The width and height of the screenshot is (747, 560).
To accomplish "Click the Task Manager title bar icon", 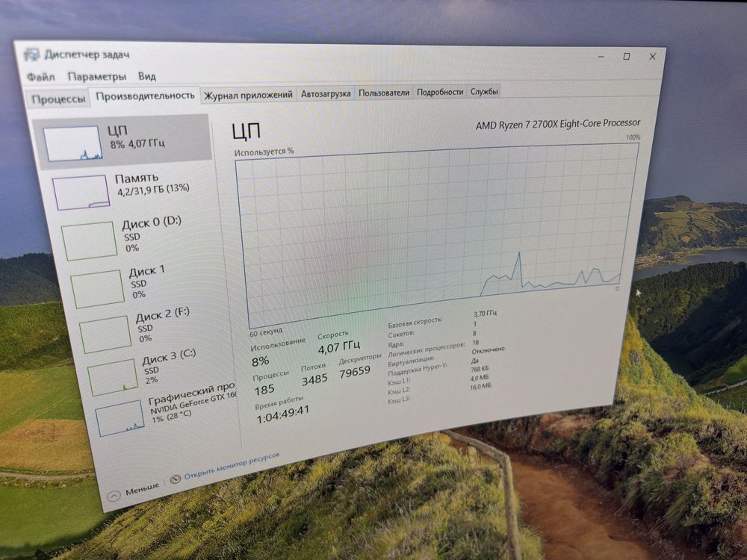I will [x=32, y=54].
